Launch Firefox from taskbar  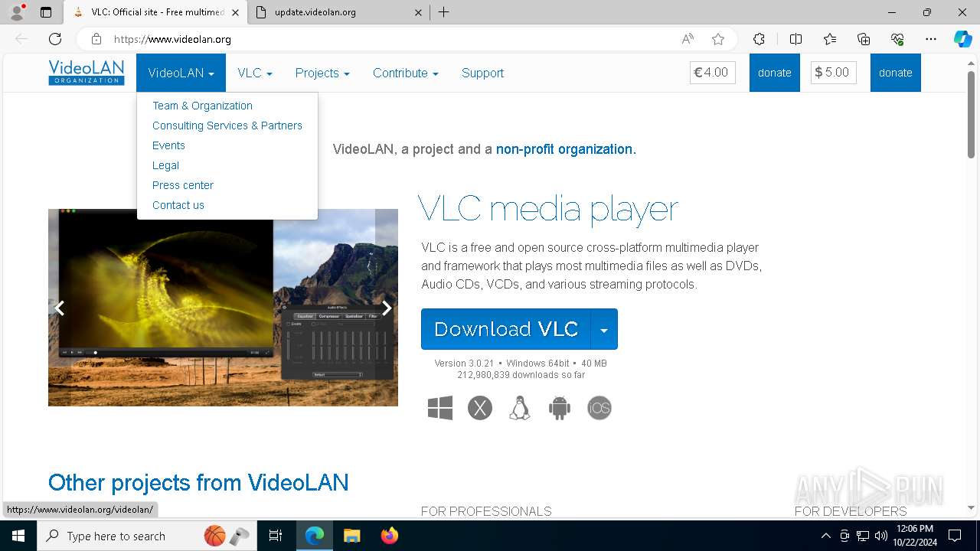pyautogui.click(x=390, y=536)
